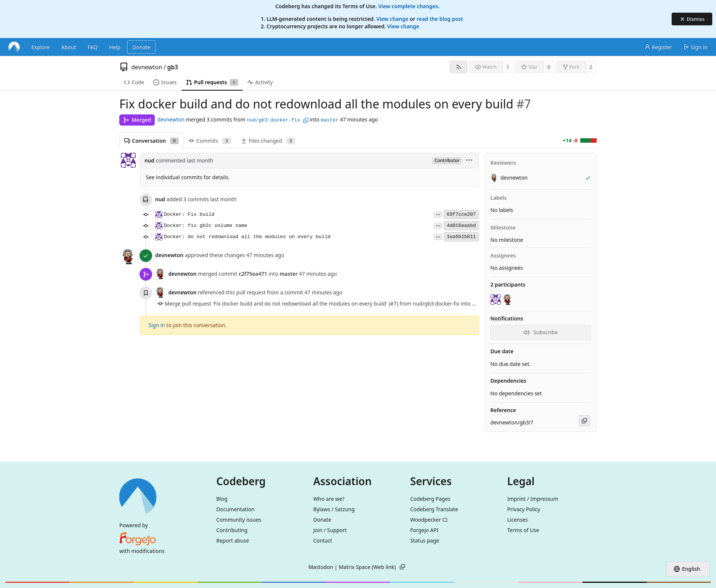Click the commits-added push icon in the timeline

click(x=146, y=200)
